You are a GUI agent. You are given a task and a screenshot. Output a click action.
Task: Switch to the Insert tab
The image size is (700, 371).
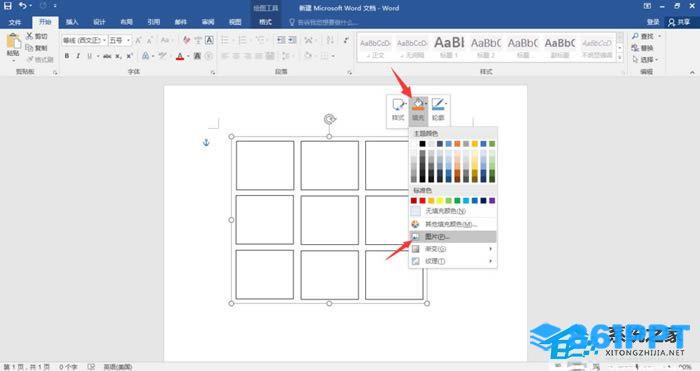click(x=72, y=22)
